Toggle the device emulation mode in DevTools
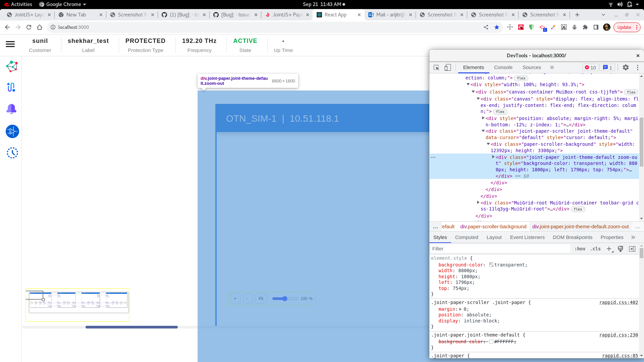Image resolution: width=644 pixels, height=362 pixels. click(x=448, y=67)
